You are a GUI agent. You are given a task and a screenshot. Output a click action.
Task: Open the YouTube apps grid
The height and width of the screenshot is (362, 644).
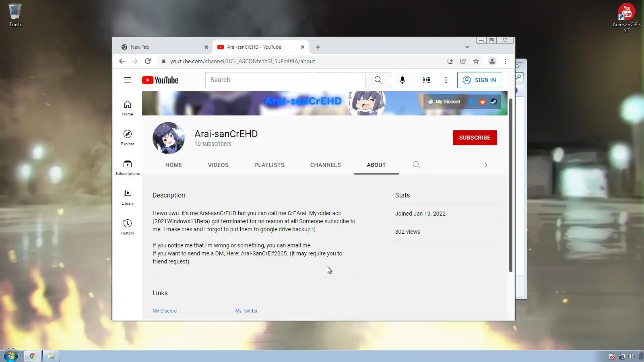(x=427, y=80)
